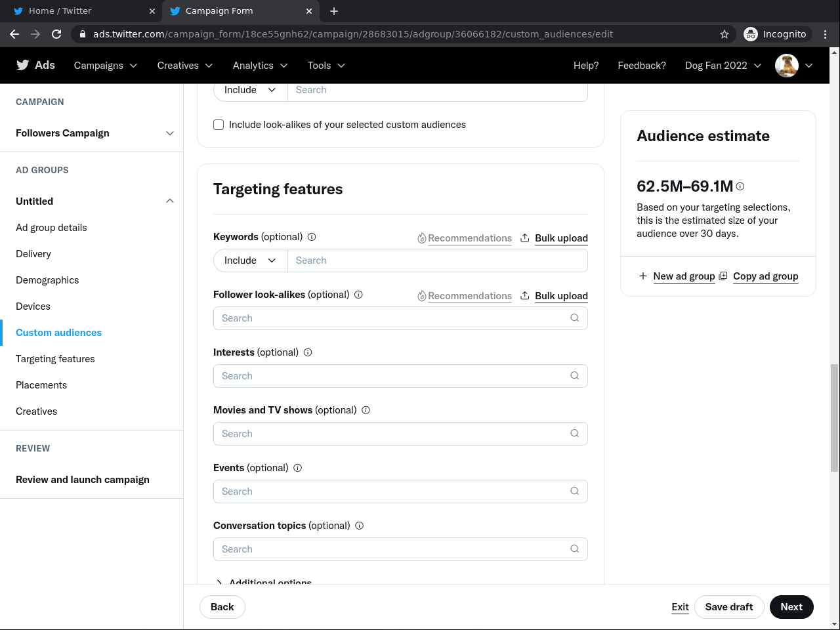Click the audience estimate info icon
840x630 pixels.
tap(740, 186)
